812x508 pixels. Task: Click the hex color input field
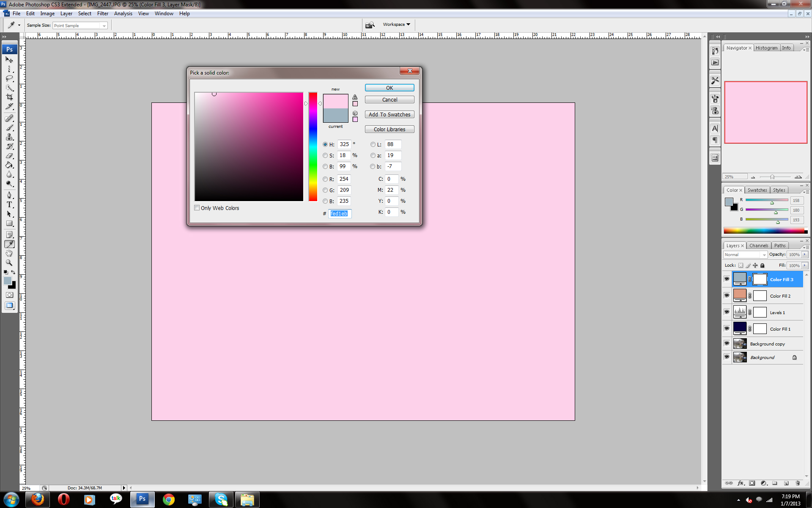click(340, 213)
